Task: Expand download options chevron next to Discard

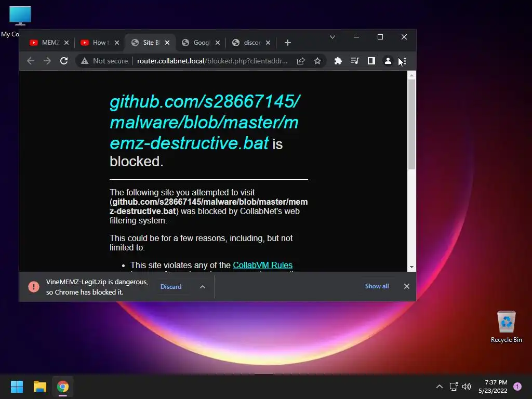Action: click(x=203, y=287)
